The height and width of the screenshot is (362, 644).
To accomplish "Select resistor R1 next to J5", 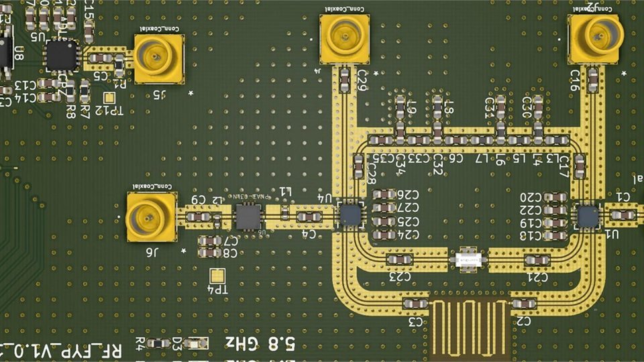I will (119, 66).
